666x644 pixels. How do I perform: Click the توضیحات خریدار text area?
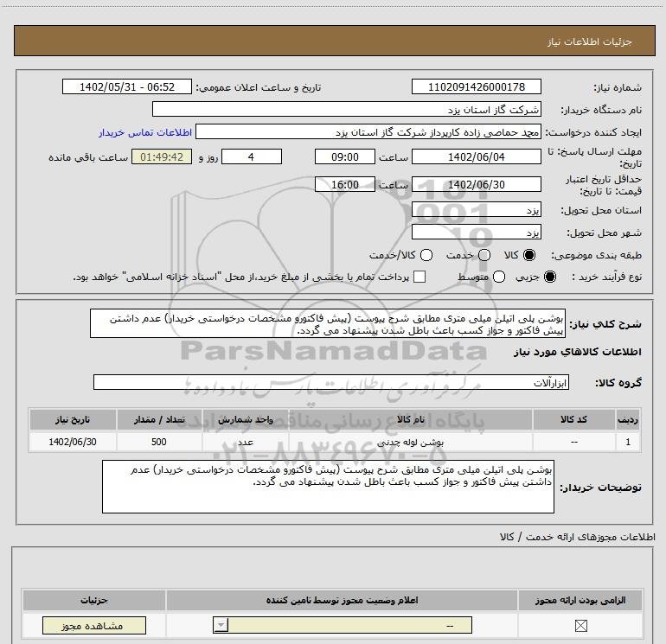pos(328,487)
